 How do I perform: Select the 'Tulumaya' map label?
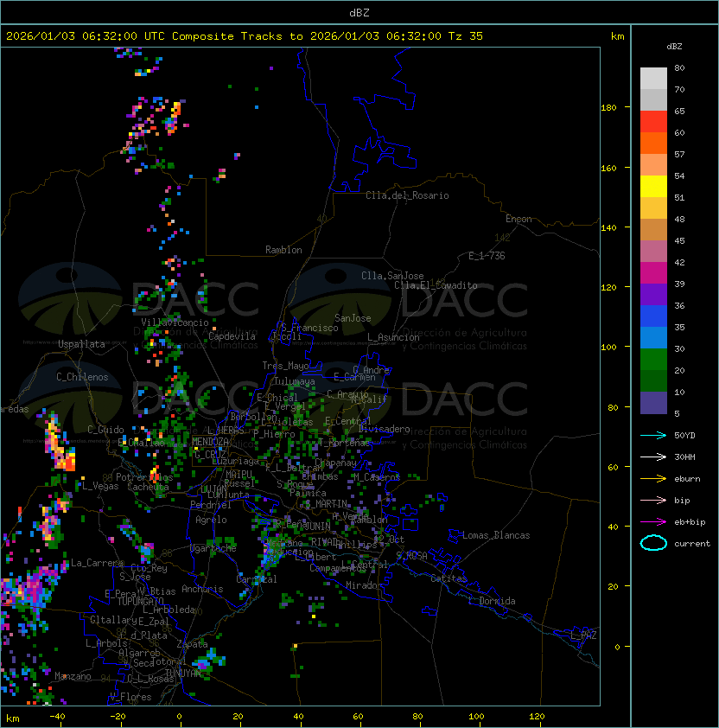(x=295, y=381)
